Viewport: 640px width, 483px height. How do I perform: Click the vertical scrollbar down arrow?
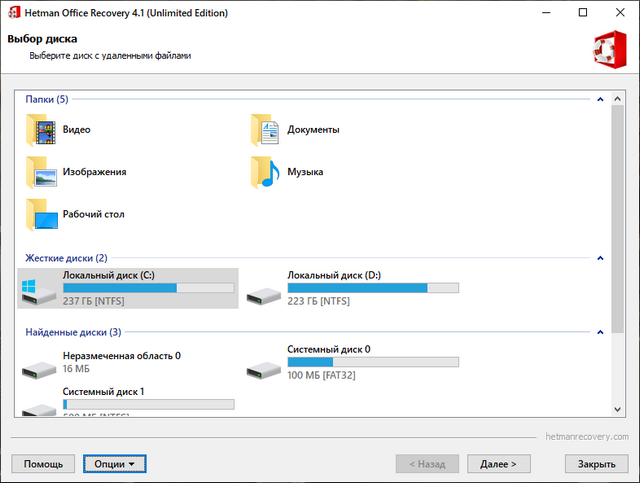(616, 410)
